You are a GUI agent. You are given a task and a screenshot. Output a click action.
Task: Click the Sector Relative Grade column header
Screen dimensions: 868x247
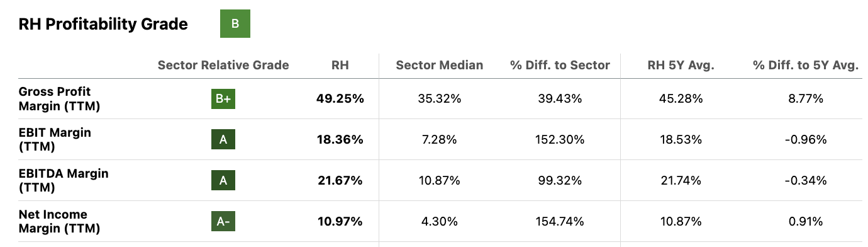(x=223, y=65)
